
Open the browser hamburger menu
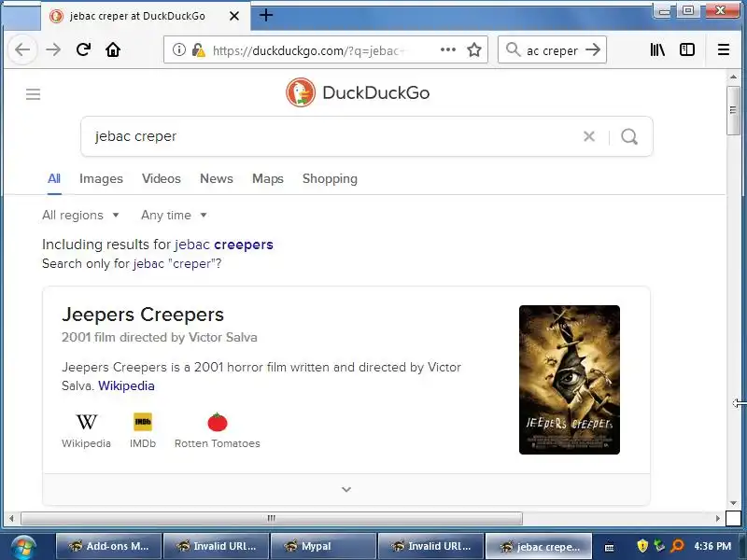click(x=723, y=49)
